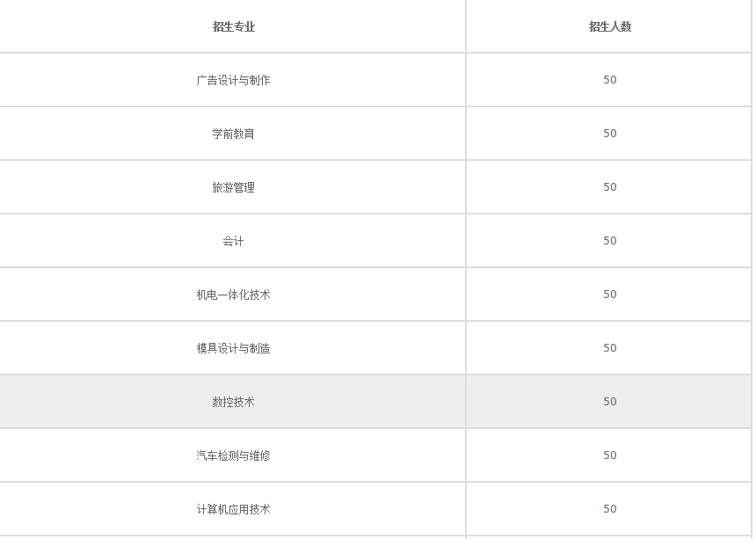The height and width of the screenshot is (539, 756).
Task: Select 机电一体化技术 in the table
Action: tap(233, 295)
